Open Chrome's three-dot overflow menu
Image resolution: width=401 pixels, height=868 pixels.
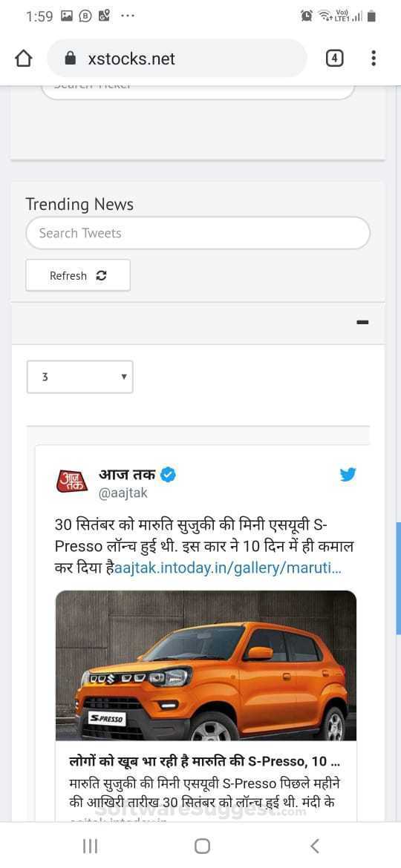pyautogui.click(x=374, y=58)
